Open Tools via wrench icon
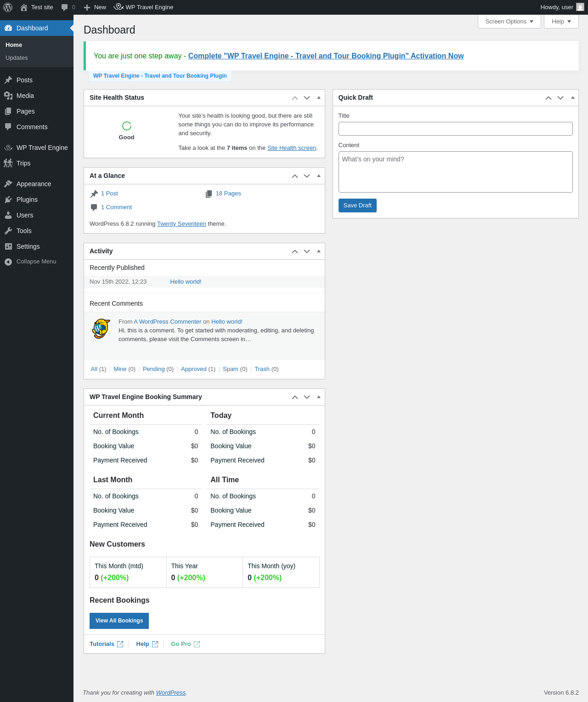Screen dimensions: 588x702 pyautogui.click(x=8, y=231)
